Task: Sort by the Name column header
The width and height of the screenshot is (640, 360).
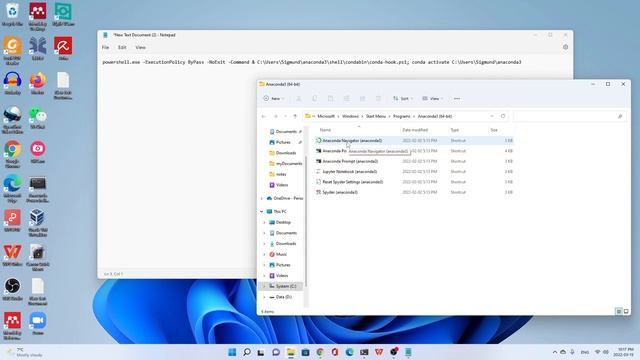Action: coord(325,130)
